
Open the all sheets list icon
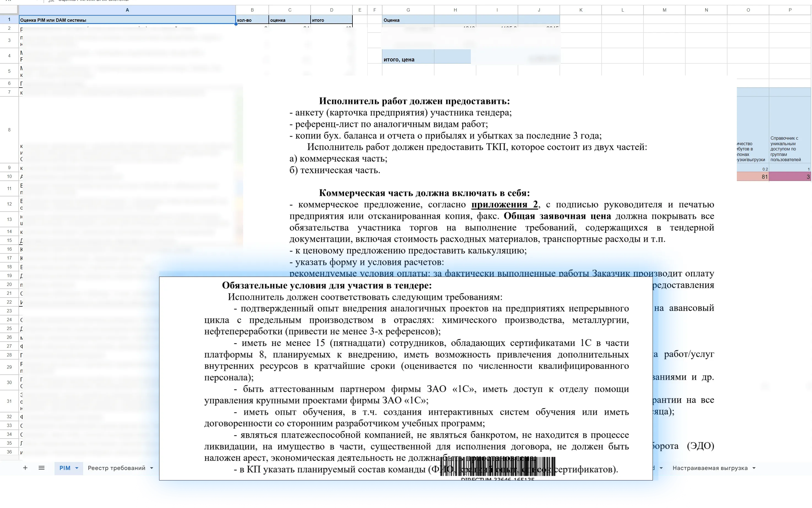(x=42, y=468)
